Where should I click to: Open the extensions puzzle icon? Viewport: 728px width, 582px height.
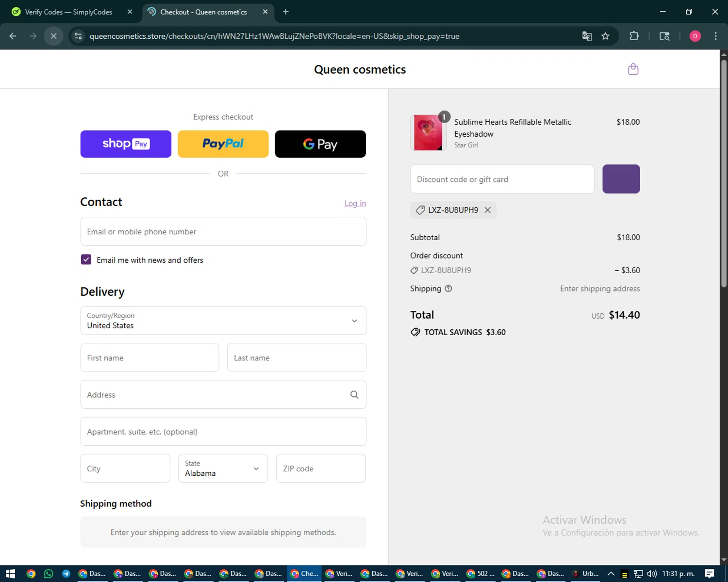tap(634, 36)
